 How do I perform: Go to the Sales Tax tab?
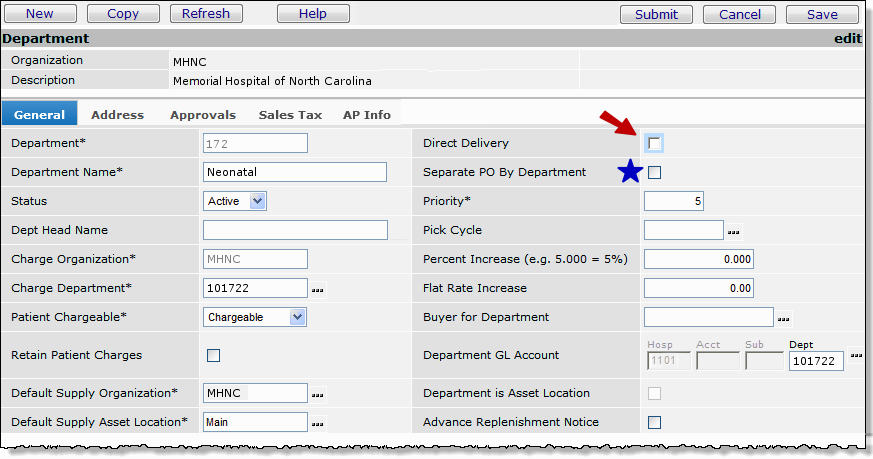tap(290, 115)
